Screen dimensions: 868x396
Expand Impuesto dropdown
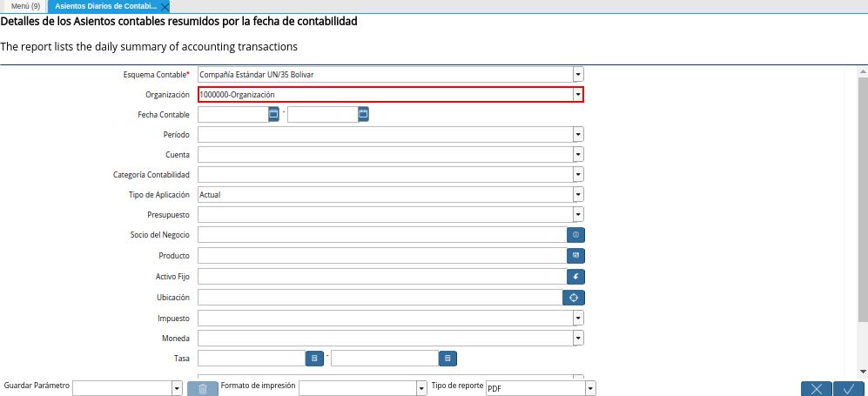(578, 318)
